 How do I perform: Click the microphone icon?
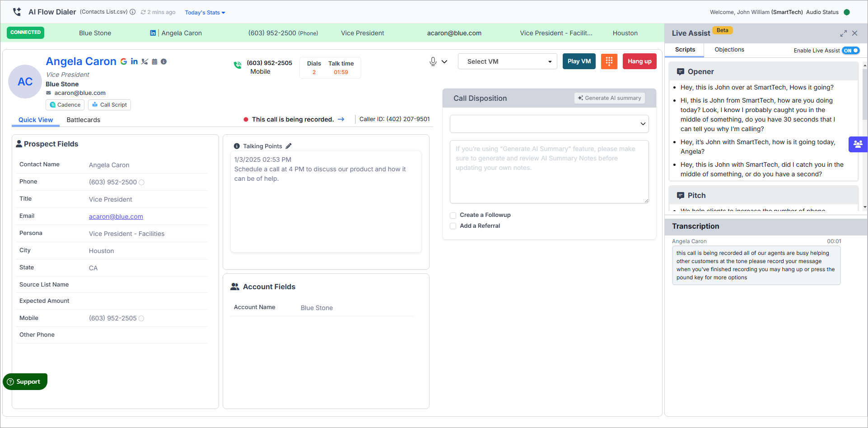click(433, 61)
